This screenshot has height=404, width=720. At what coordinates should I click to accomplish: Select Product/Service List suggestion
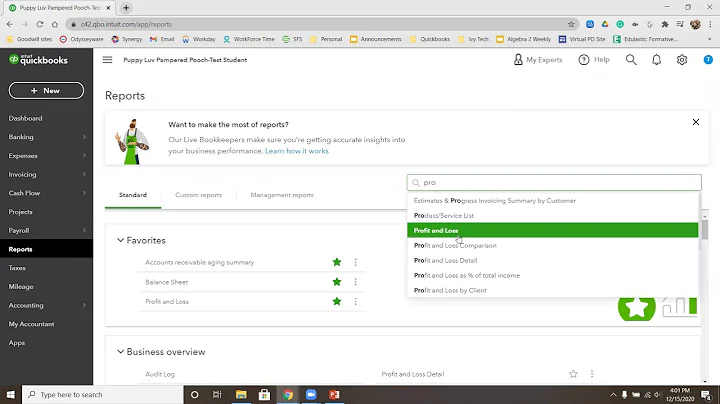(552, 215)
